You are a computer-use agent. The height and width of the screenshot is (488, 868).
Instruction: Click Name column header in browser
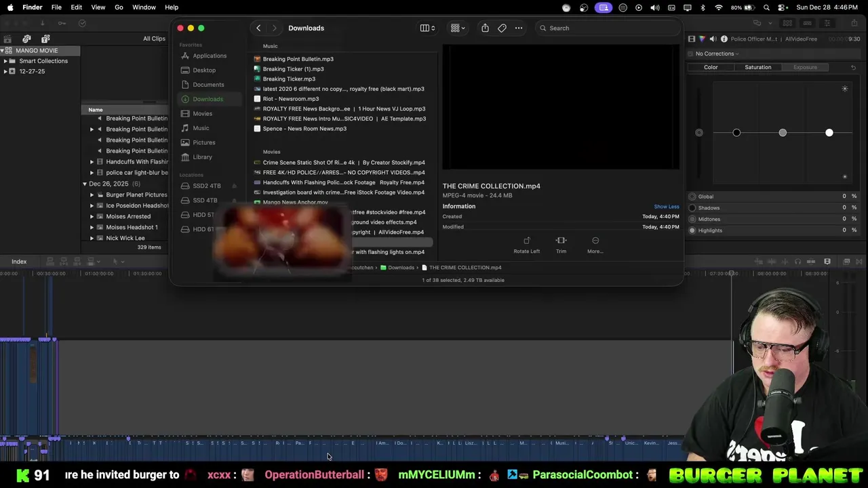tap(96, 110)
